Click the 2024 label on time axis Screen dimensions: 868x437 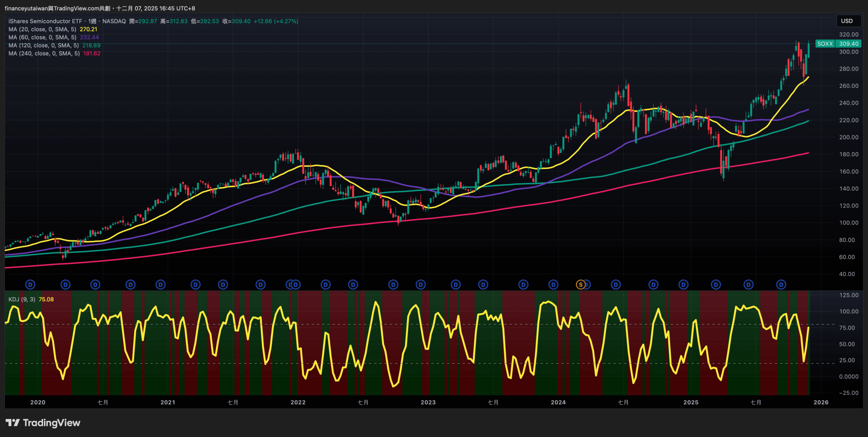click(558, 402)
